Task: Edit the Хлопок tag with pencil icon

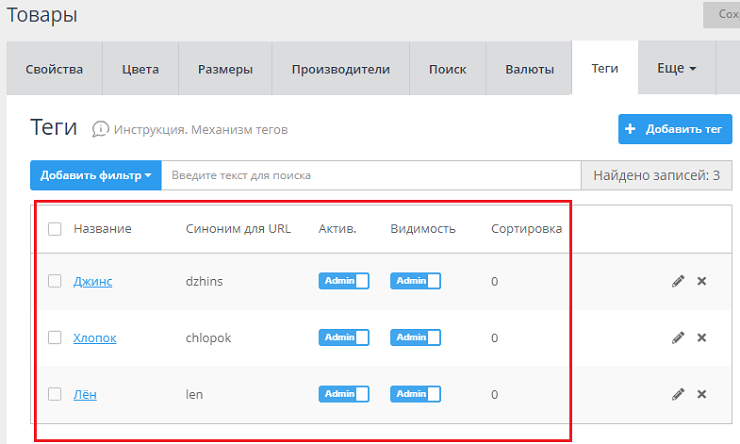Action: point(678,338)
